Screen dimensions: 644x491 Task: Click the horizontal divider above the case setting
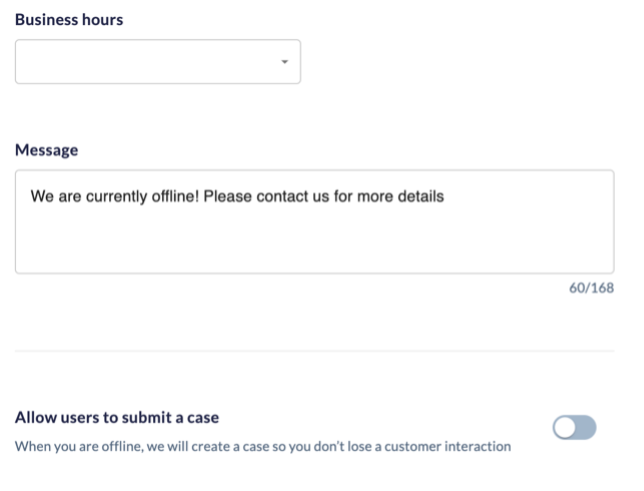pos(315,351)
